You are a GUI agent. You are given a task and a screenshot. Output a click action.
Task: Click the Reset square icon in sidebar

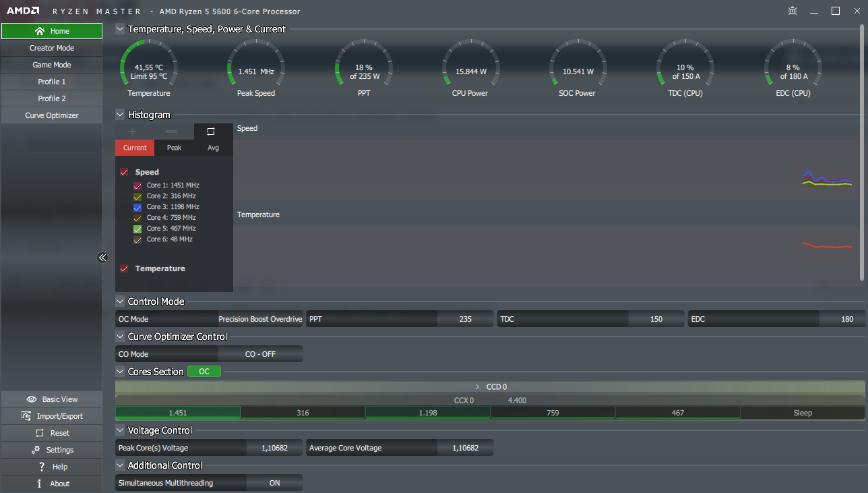coord(40,433)
